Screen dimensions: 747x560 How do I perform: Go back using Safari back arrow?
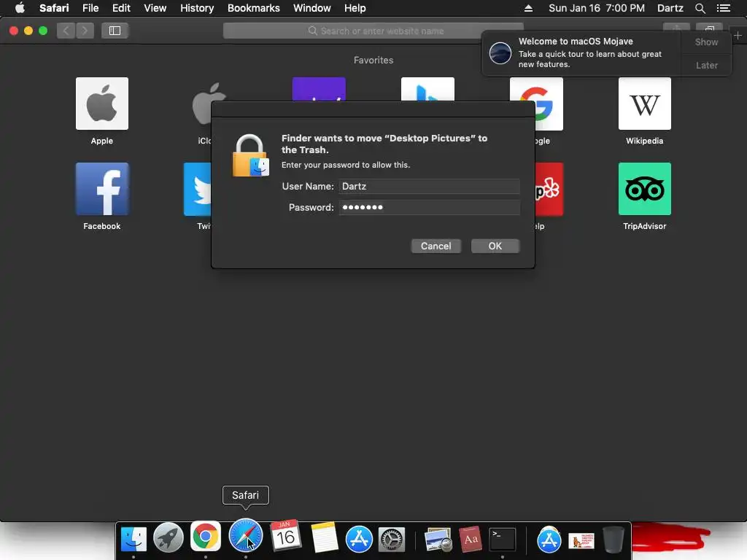(66, 31)
